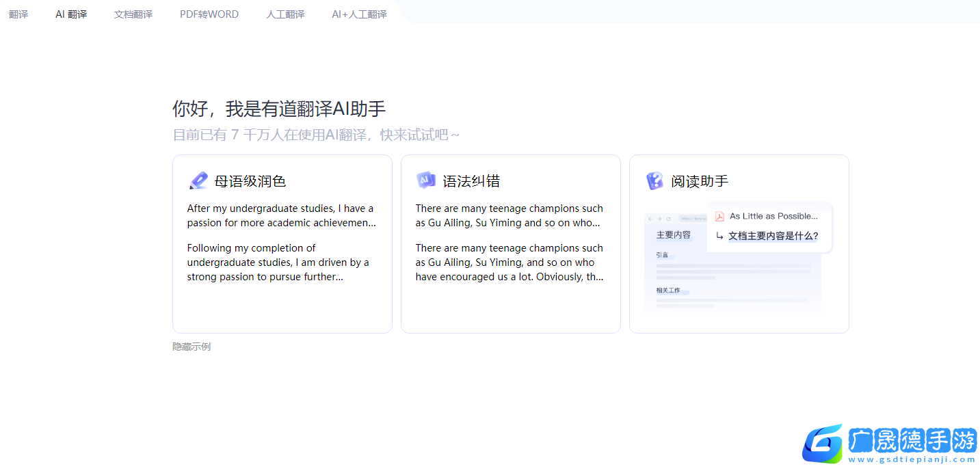The image size is (980, 473).
Task: Click the AI icon beside 语法纠错
Action: tap(426, 180)
